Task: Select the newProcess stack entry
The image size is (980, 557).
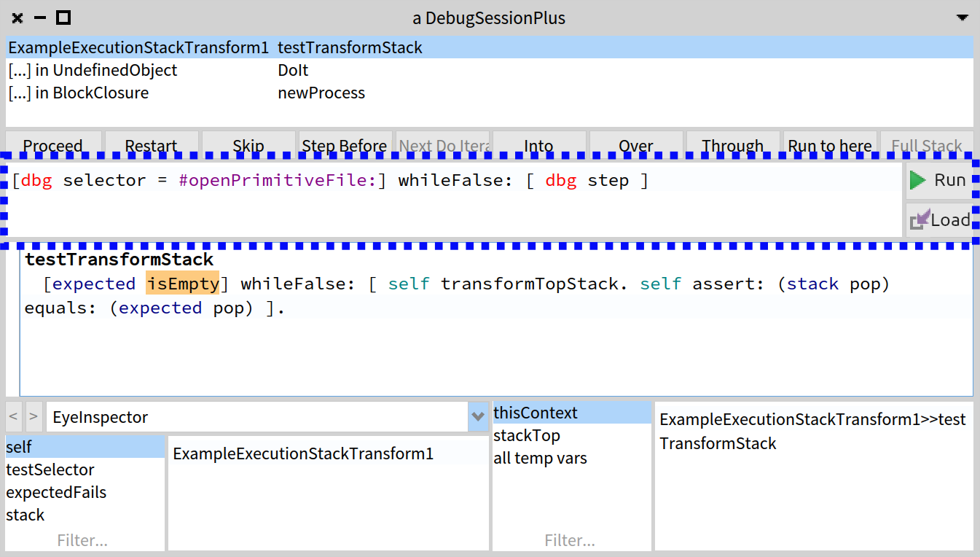Action: click(x=321, y=93)
